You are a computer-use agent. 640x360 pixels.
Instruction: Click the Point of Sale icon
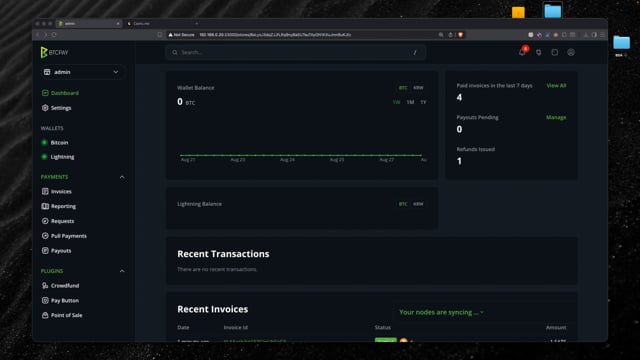click(x=45, y=315)
